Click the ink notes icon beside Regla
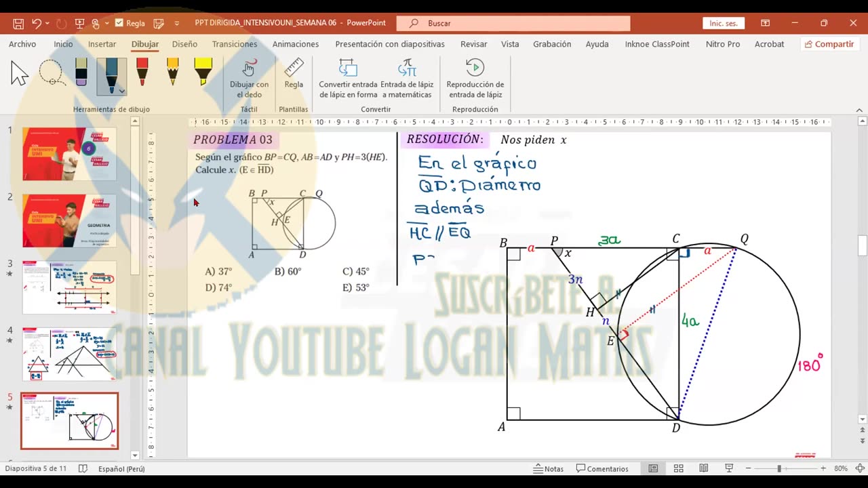Screen dimensions: 868x488 click(x=159, y=23)
